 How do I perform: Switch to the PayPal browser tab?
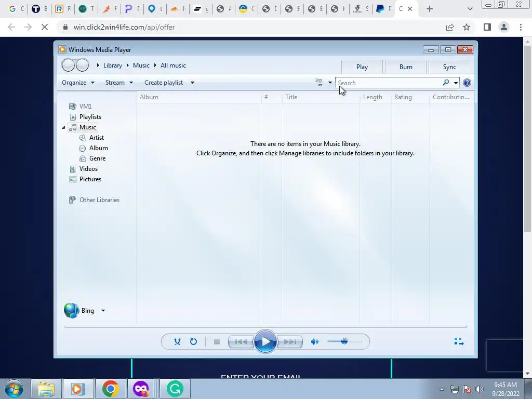tap(383, 9)
